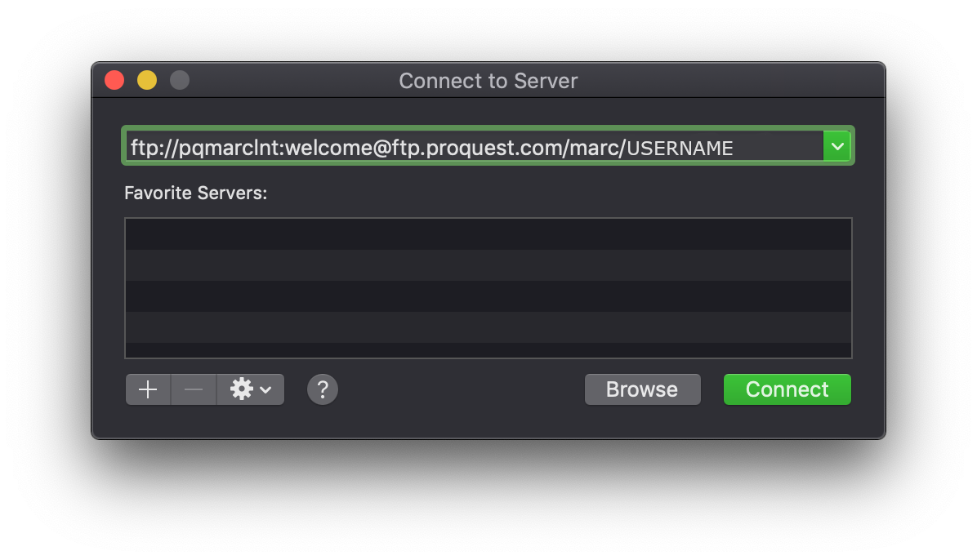The image size is (977, 560).
Task: Open the gear action menu
Action: coord(242,389)
